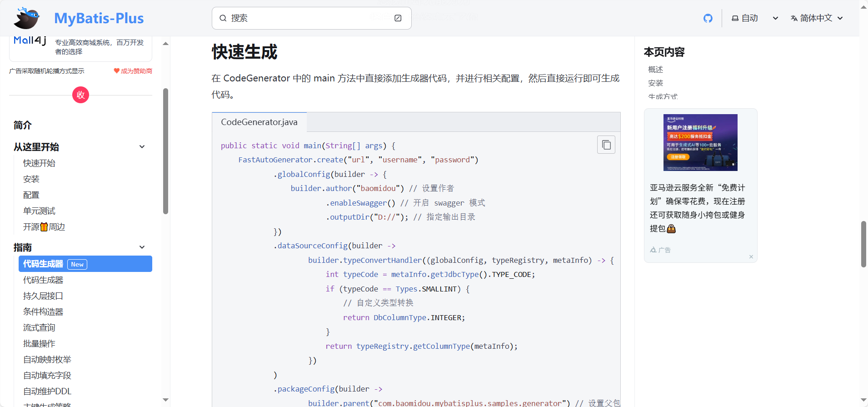868x407 pixels.
Task: Open the 亚马逊云服务 ad text link
Action: (x=698, y=208)
